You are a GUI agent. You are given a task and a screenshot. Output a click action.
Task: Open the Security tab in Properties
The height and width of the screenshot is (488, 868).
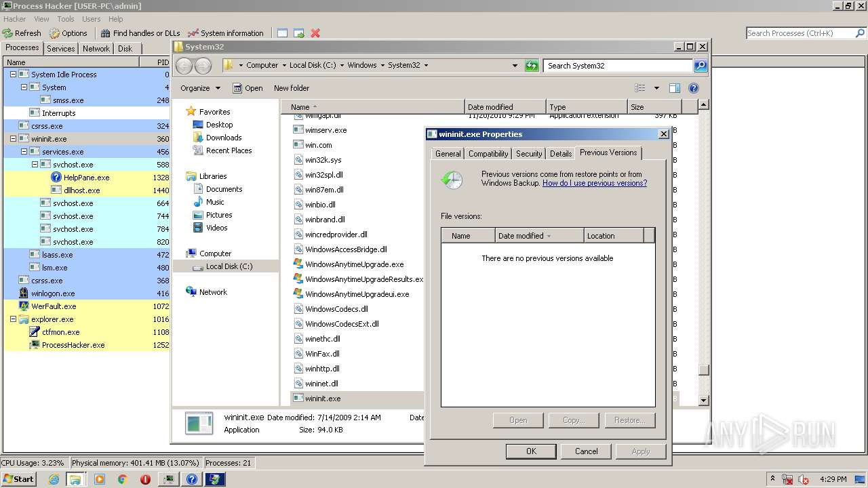click(529, 154)
